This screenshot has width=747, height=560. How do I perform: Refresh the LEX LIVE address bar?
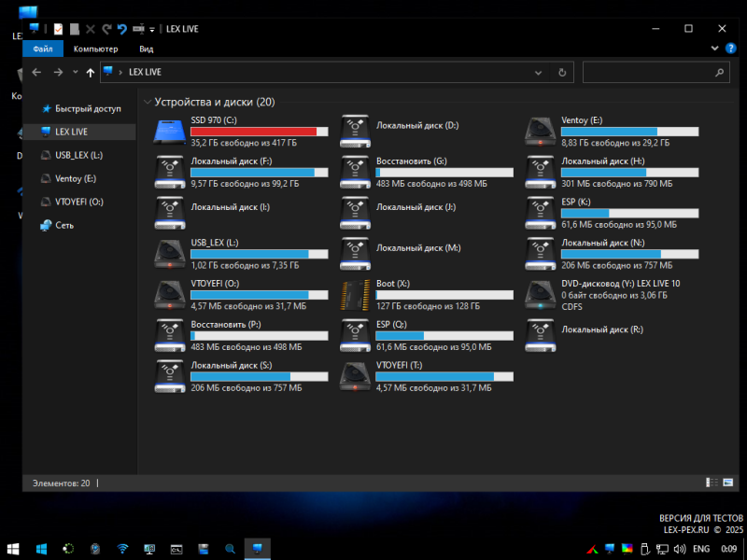(561, 72)
